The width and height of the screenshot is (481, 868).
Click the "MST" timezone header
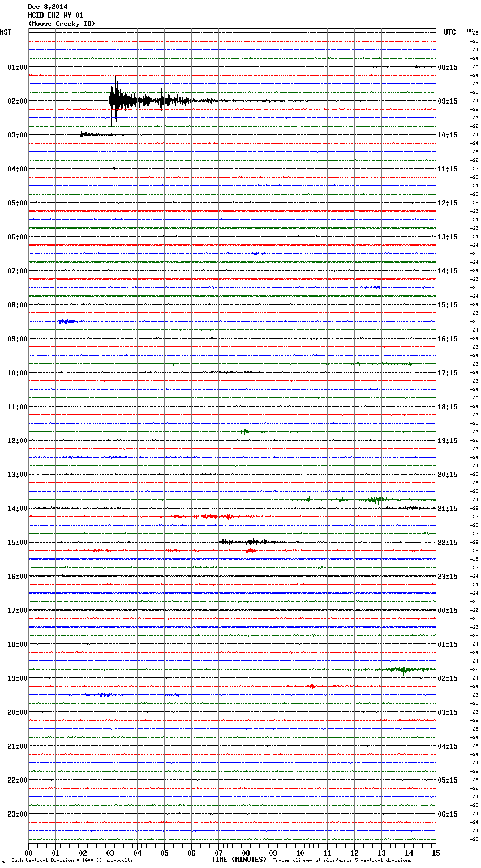(x=6, y=32)
